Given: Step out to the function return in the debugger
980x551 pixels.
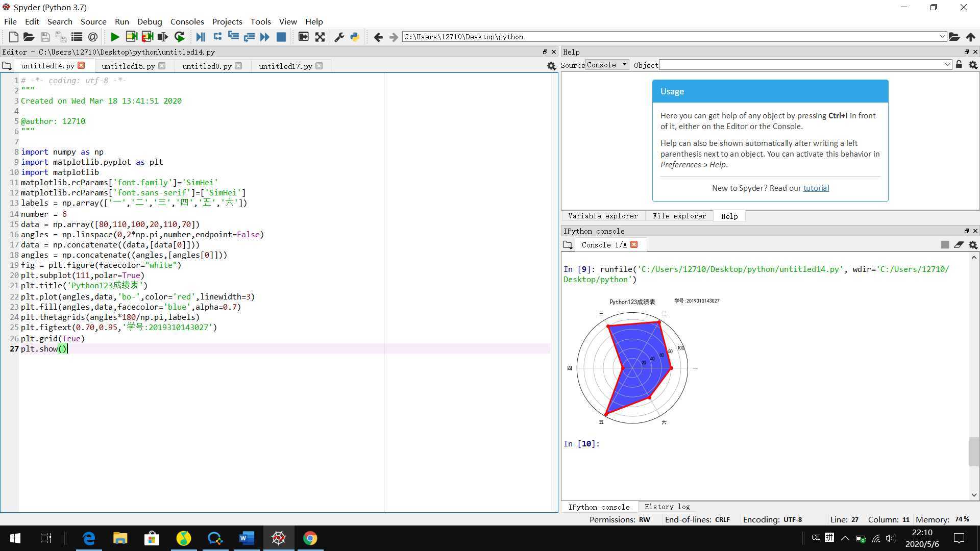Looking at the screenshot, I should 249,37.
